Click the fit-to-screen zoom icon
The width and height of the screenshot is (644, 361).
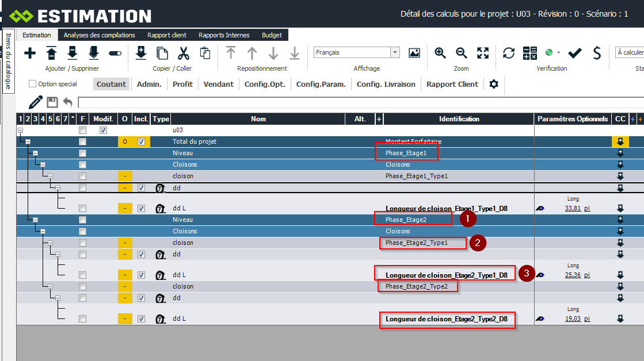pos(483,53)
